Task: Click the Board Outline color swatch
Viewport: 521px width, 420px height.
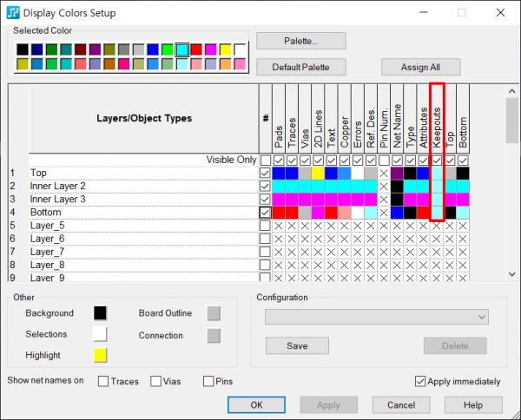Action: [214, 313]
